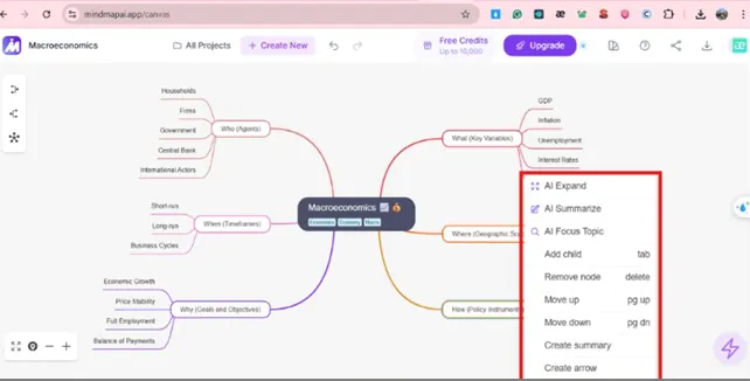Image resolution: width=750 pixels, height=381 pixels.
Task: Click the Unemployment leaf node
Action: [x=560, y=141]
